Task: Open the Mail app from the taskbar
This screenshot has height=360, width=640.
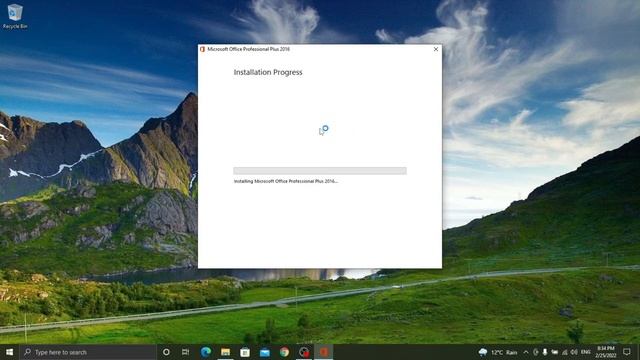Action: [x=264, y=352]
